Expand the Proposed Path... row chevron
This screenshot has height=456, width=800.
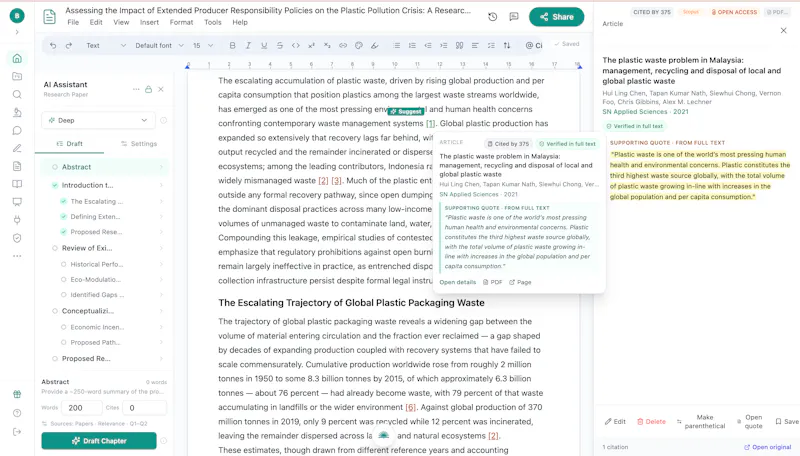coord(161,342)
